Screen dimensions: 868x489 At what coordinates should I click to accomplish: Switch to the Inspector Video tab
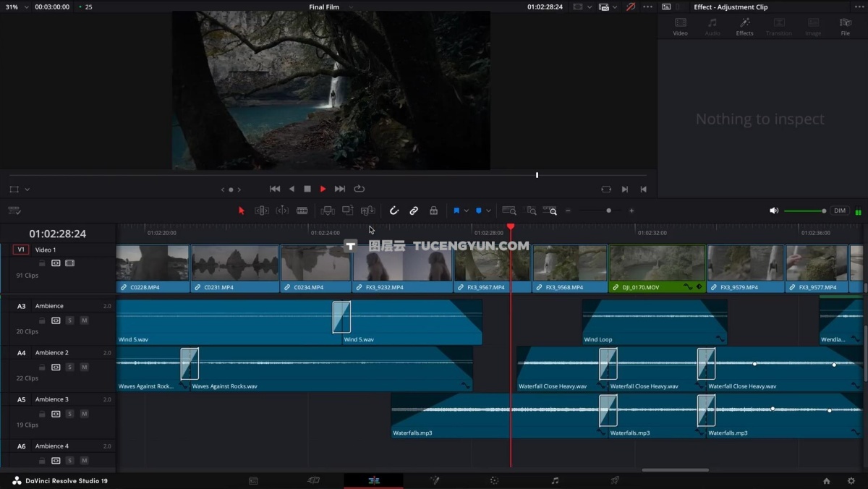coord(680,27)
